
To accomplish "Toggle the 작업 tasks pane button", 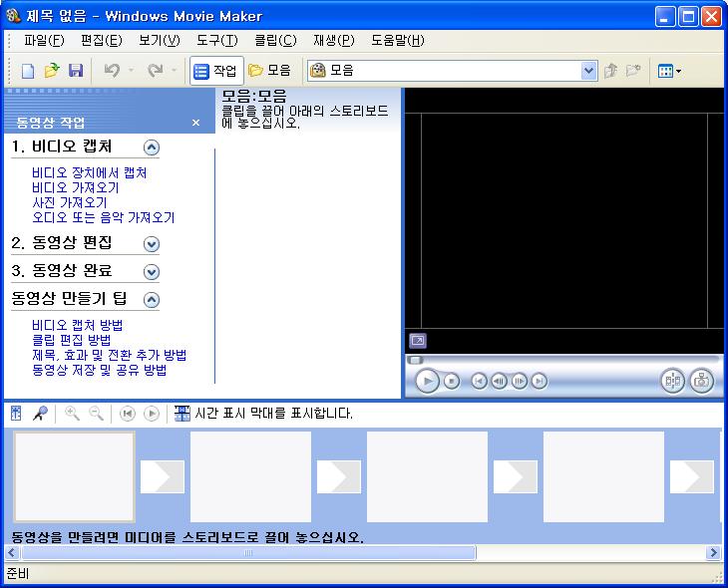I will click(215, 71).
